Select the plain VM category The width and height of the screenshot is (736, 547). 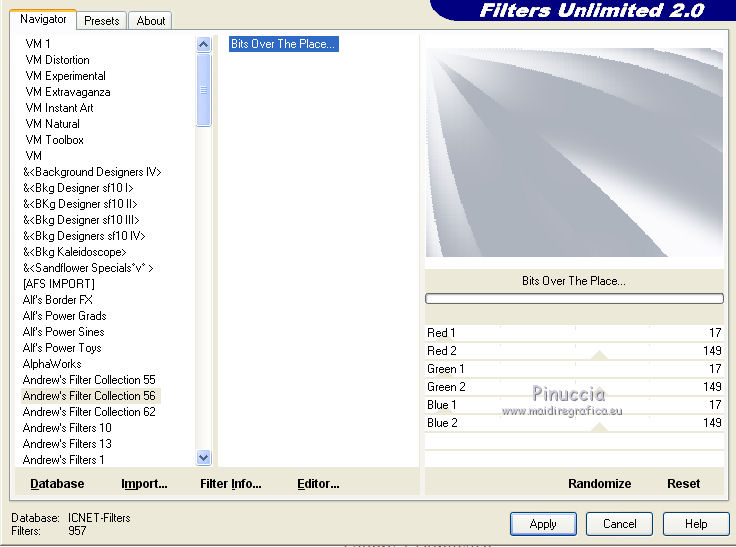tap(33, 155)
